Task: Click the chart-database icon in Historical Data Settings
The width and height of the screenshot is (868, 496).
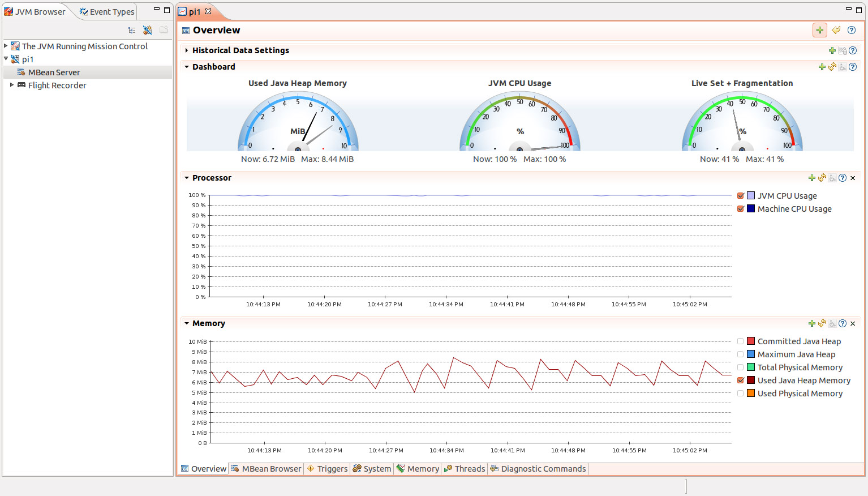Action: [x=843, y=50]
